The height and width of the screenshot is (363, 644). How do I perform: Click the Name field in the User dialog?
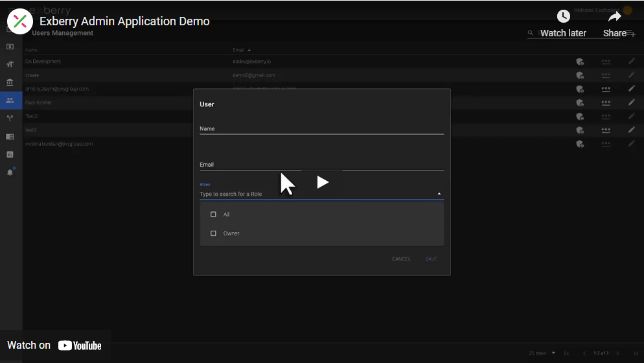point(321,129)
